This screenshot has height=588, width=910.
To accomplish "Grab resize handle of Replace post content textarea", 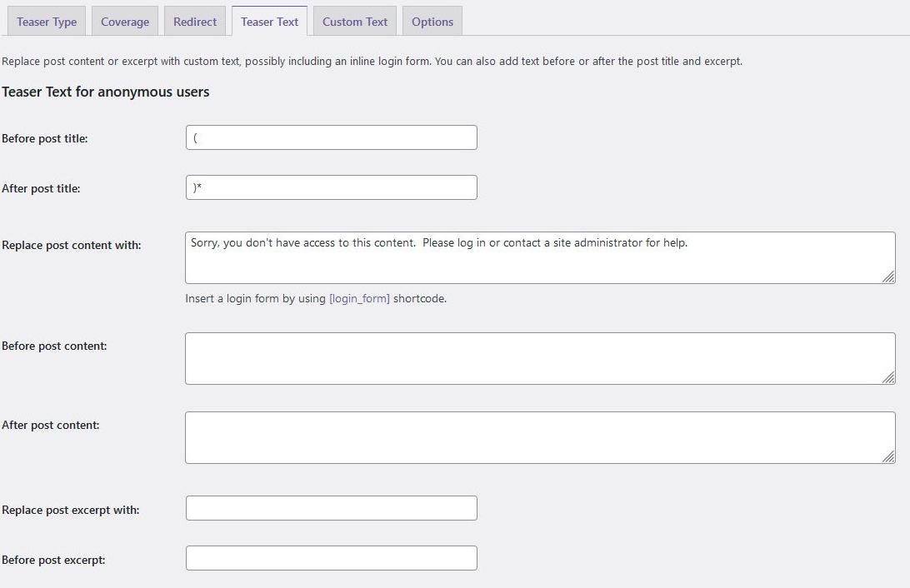I will coord(888,277).
